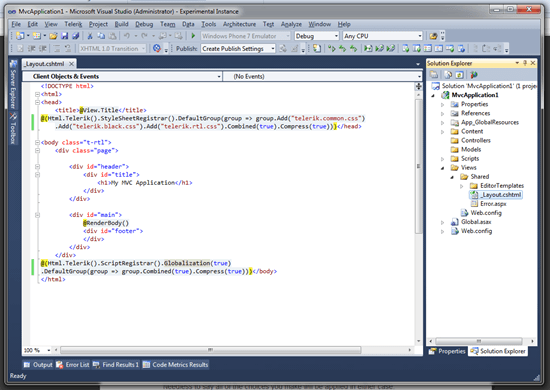Click Show All Files icon in Solution Explorer
This screenshot has height=390, width=550.
pos(448,74)
